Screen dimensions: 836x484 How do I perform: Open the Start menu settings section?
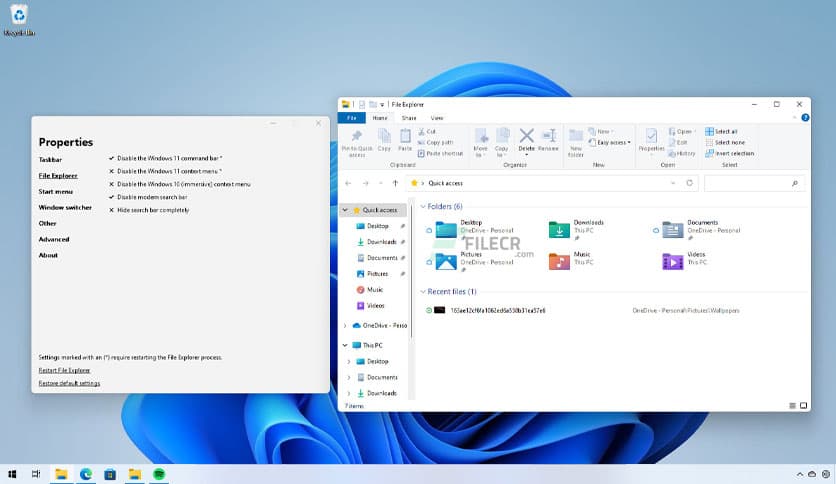tap(55, 191)
